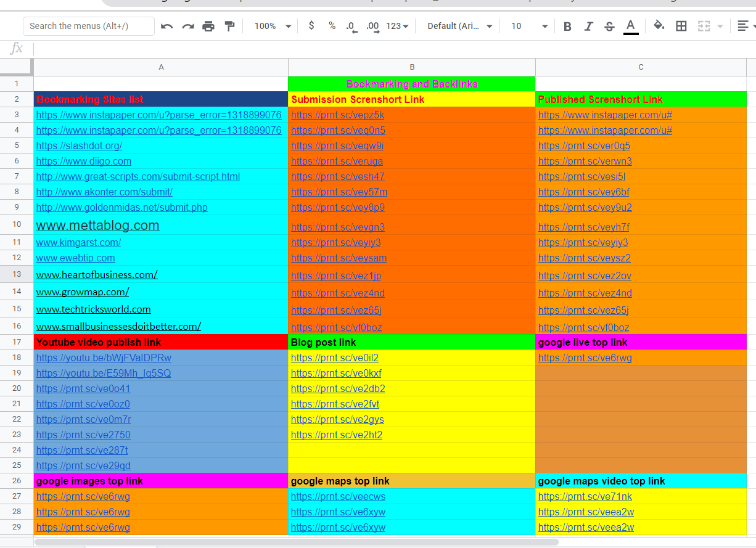
Task: Format selection as currency with dollar icon
Action: coord(311,26)
